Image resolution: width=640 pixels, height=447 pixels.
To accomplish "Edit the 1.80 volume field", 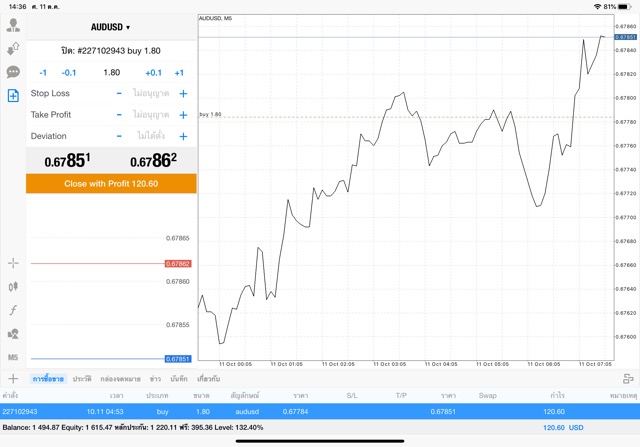I will pyautogui.click(x=111, y=73).
